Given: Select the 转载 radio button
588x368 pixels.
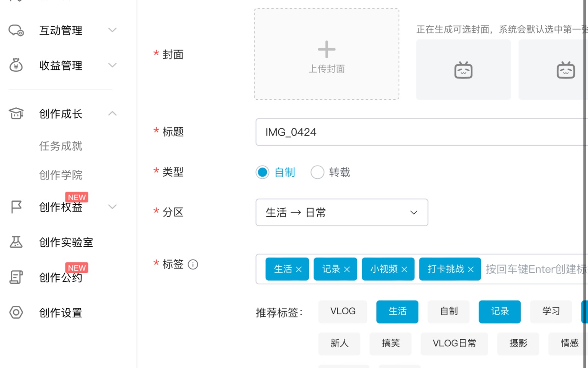Looking at the screenshot, I should tap(317, 172).
